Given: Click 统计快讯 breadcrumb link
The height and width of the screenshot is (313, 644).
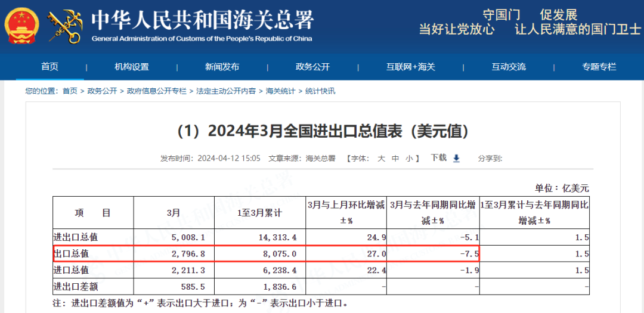Looking at the screenshot, I should (x=320, y=91).
